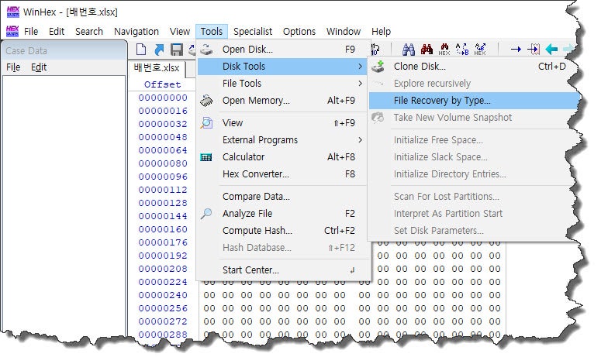Click the Find Hex Values icon
The image size is (601, 364).
click(444, 50)
